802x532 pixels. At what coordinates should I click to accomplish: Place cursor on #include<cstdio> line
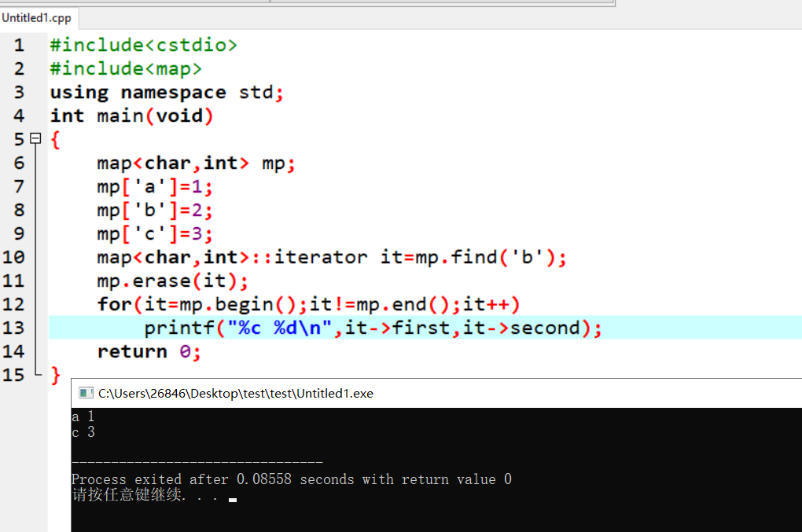click(x=144, y=45)
